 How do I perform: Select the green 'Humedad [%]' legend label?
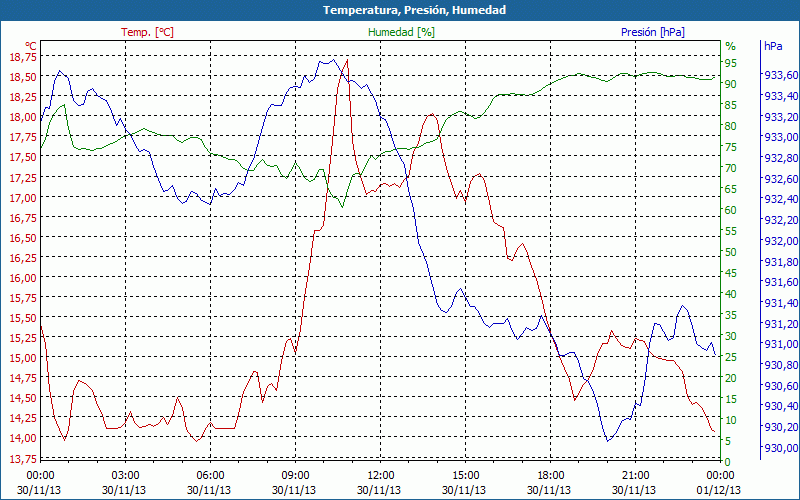(x=401, y=32)
